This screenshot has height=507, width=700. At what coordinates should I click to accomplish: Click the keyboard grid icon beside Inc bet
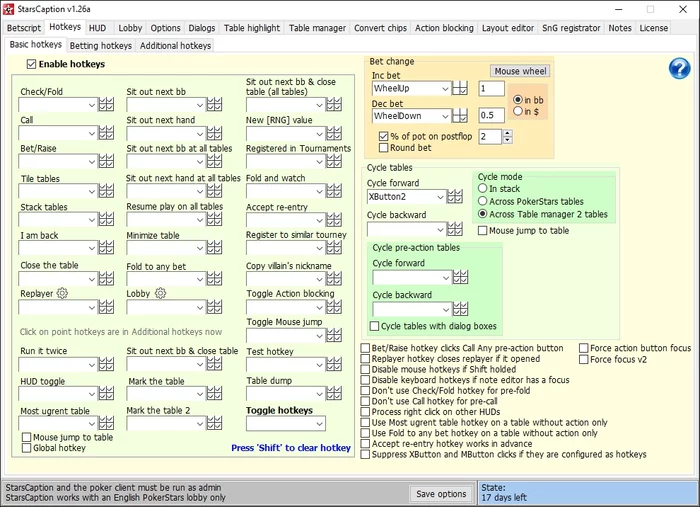(460, 89)
